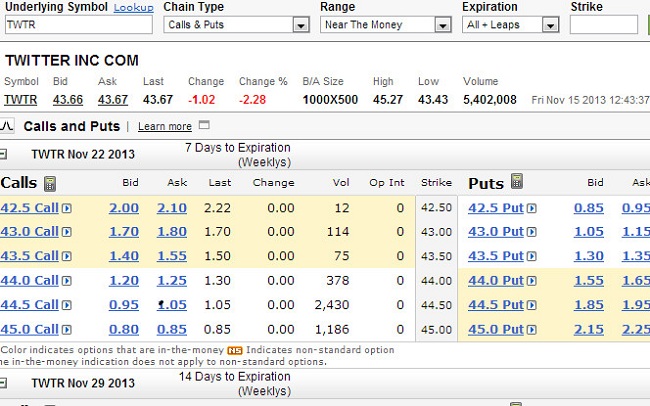The height and width of the screenshot is (406, 650).
Task: Open the 44.5 Put option link
Action: (x=496, y=305)
